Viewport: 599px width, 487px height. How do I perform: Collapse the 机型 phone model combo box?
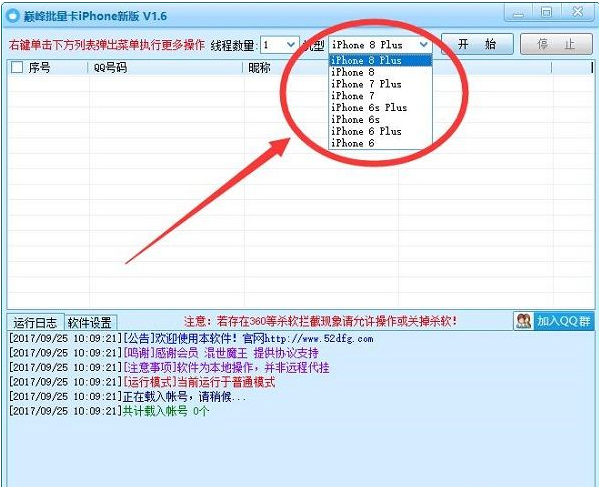click(423, 45)
